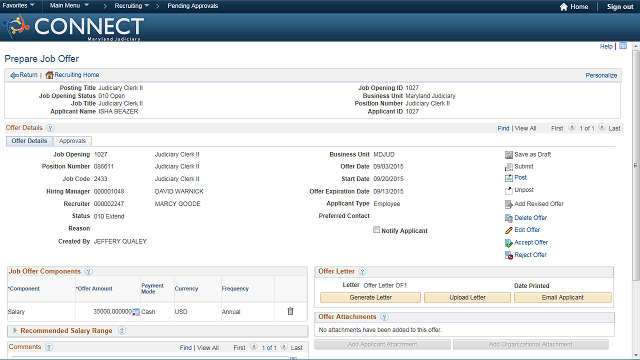640x360 pixels.
Task: Click the Delete Offer icon
Action: (x=509, y=218)
